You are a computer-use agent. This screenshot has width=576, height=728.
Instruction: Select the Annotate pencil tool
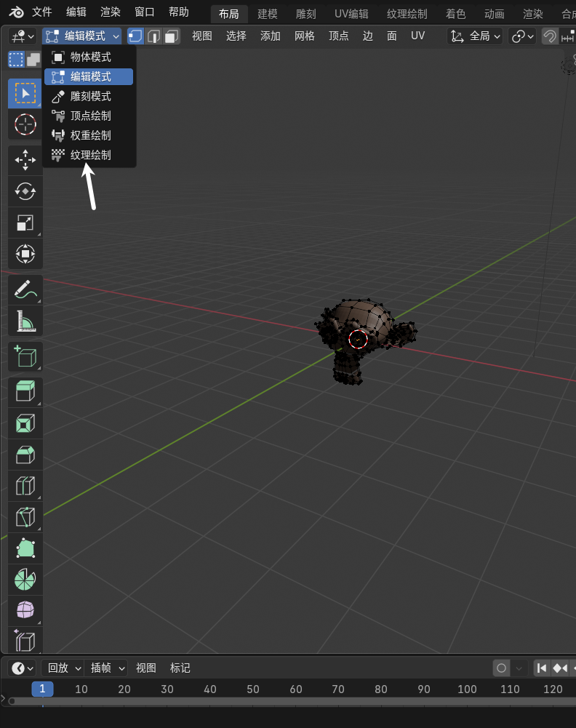25,289
